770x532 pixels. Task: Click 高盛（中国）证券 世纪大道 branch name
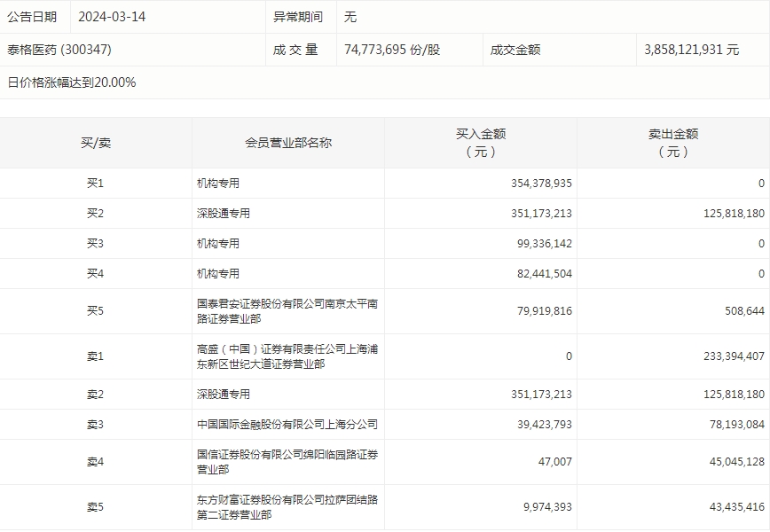(x=287, y=356)
